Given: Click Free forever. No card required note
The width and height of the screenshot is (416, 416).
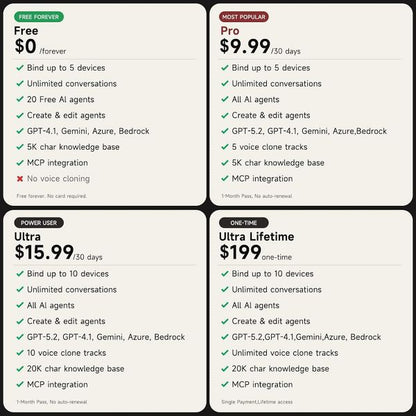Looking at the screenshot, I should coord(52,196).
